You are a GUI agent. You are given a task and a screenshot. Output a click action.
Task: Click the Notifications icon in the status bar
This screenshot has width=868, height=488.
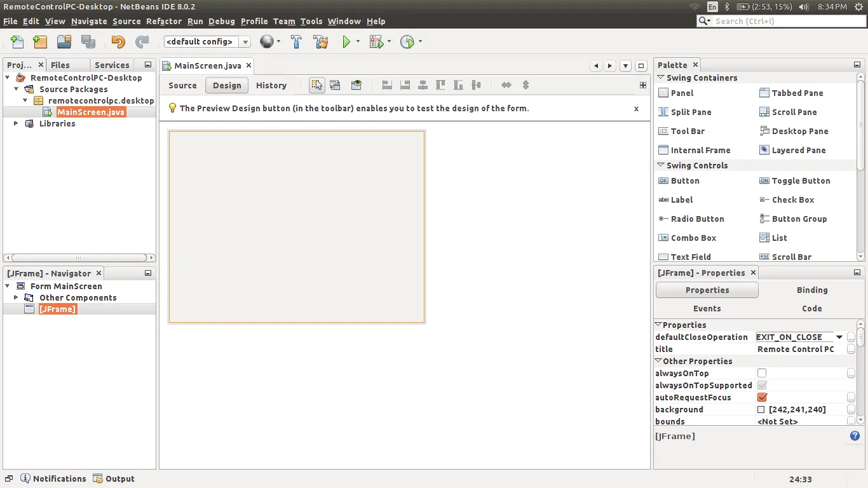click(25, 478)
